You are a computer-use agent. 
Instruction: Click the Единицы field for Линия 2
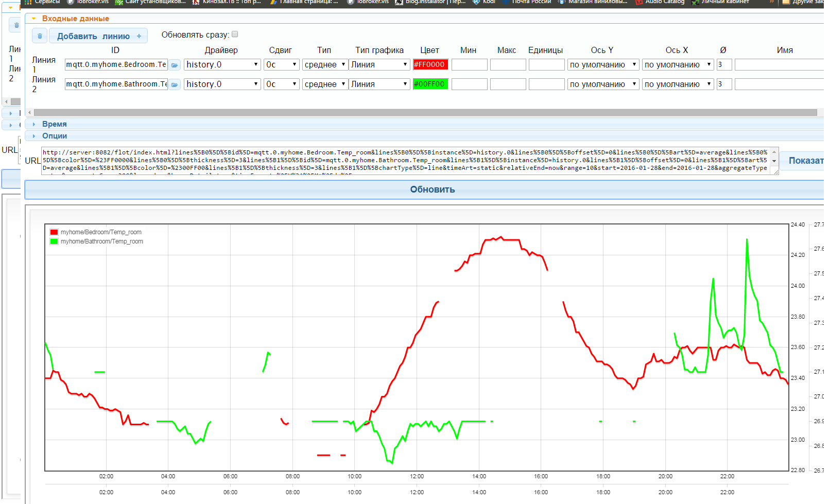pos(547,84)
